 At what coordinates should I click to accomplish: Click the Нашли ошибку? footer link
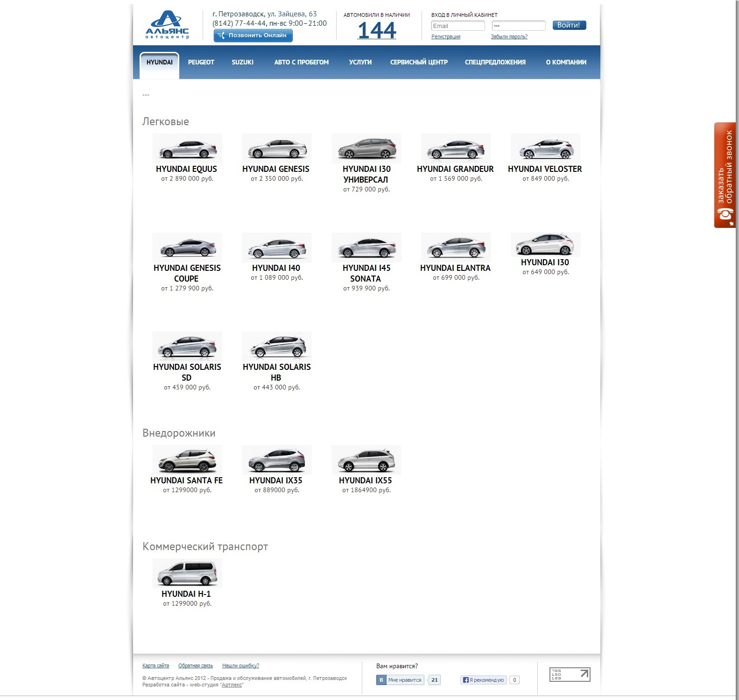pos(241,666)
